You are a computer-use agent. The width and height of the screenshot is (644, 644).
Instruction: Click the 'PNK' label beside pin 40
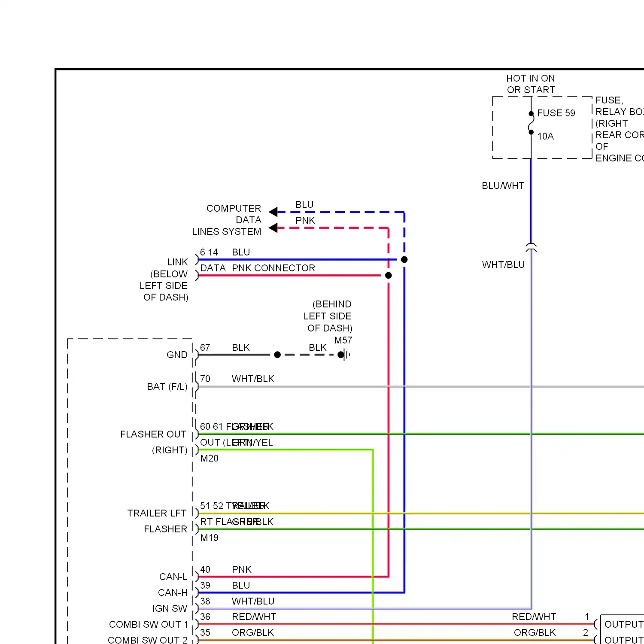pyautogui.click(x=242, y=569)
